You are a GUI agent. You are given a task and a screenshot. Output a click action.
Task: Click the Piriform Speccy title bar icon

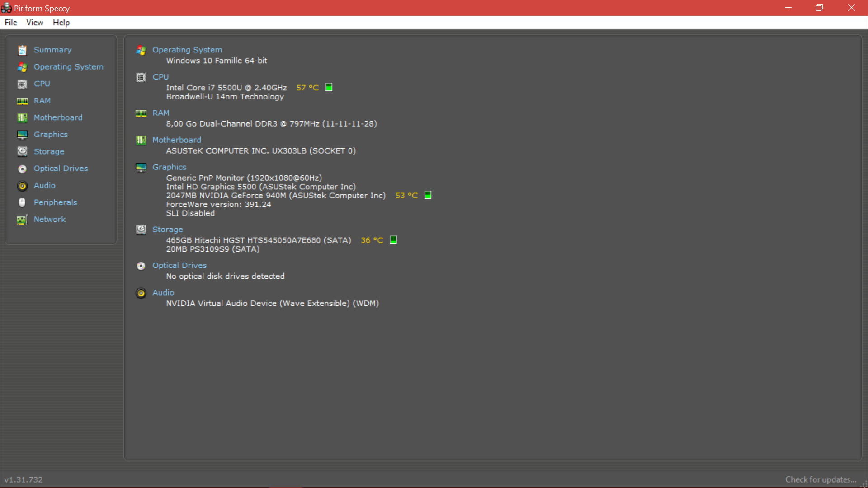pos(6,8)
